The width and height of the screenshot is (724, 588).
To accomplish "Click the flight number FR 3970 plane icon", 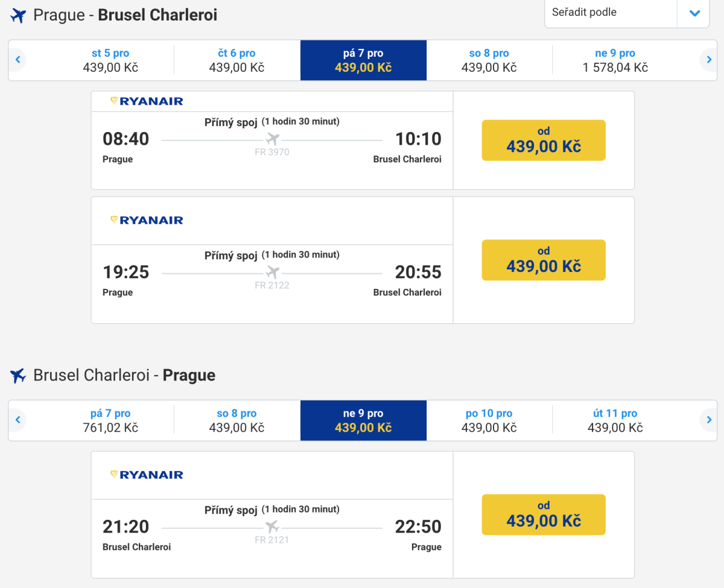I will pos(273,139).
